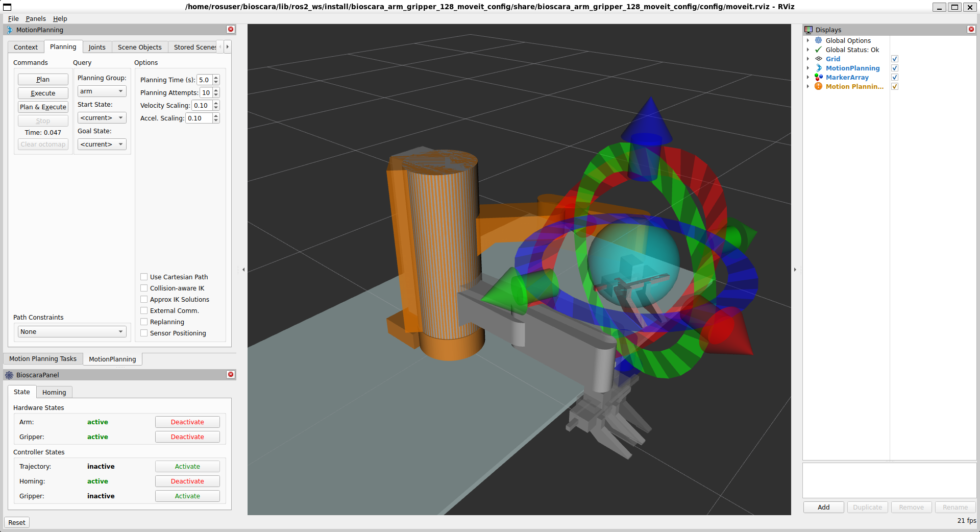The image size is (980, 532).
Task: Click the MotionPlanning panel icon in Displays
Action: point(819,68)
